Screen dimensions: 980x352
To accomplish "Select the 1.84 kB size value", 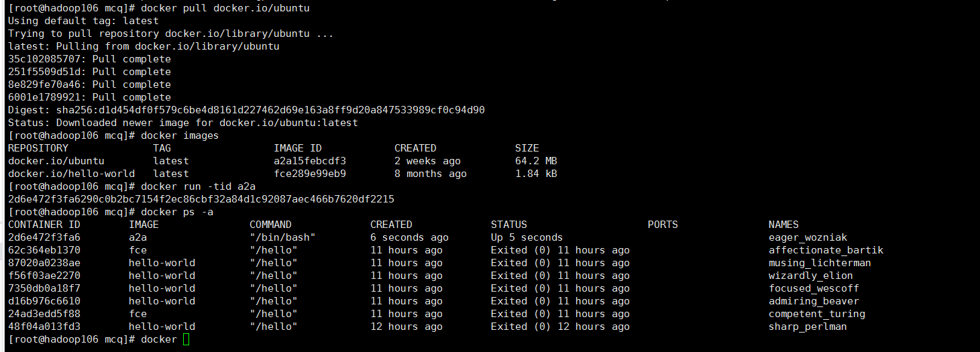I will tap(536, 174).
